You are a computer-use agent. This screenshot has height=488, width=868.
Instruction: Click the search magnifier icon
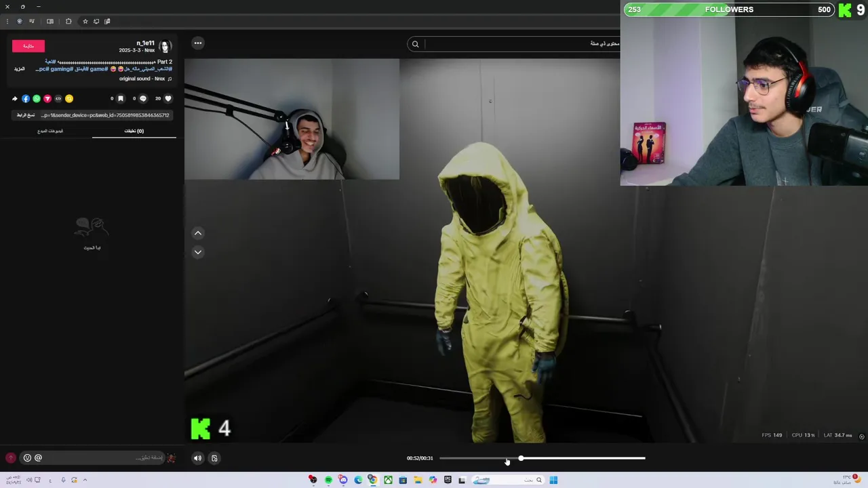click(x=415, y=44)
